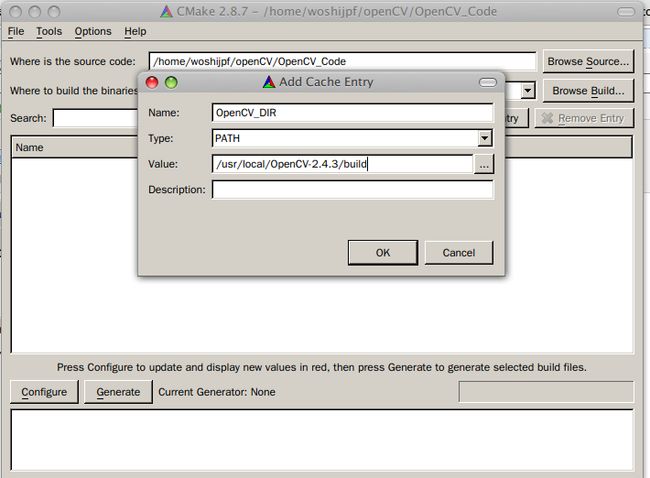The image size is (650, 478).
Task: Open the Help menu
Action: (x=135, y=32)
